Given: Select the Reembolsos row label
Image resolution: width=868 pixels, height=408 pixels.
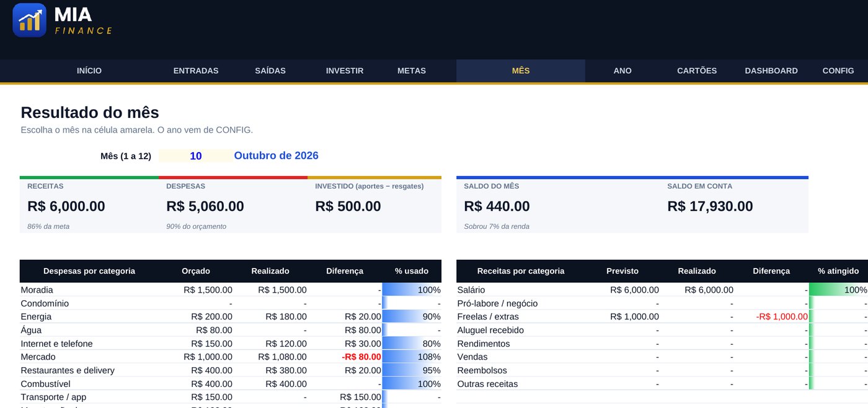Looking at the screenshot, I should (x=481, y=370).
